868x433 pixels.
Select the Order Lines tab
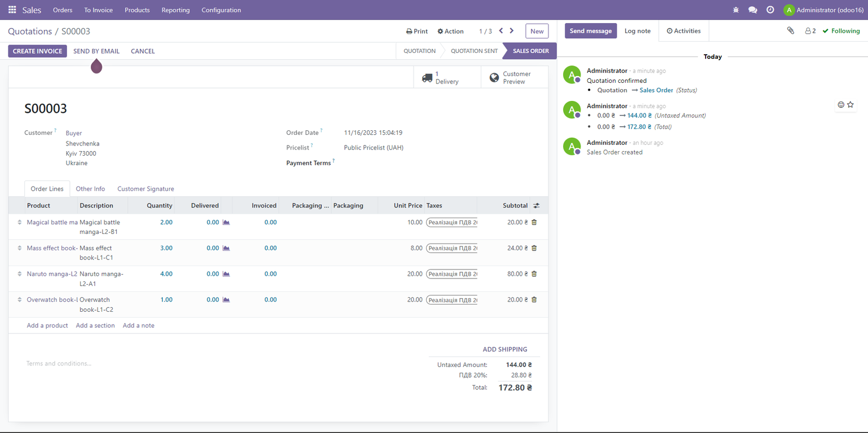47,189
